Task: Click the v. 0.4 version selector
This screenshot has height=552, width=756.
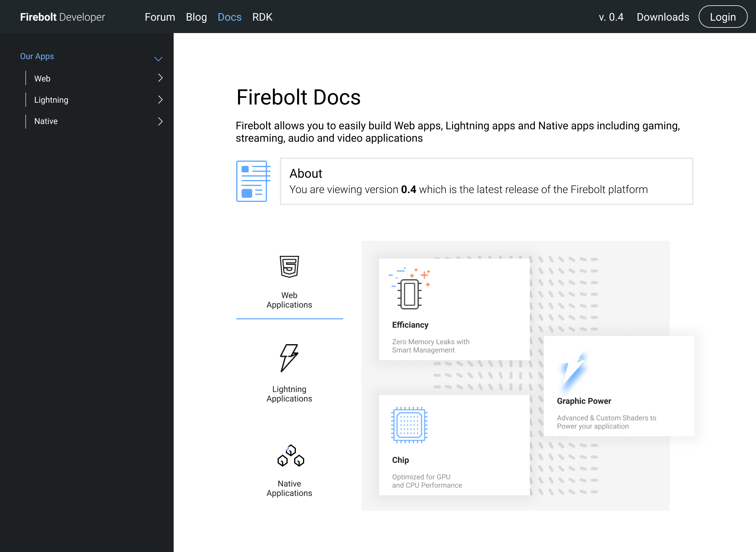Action: pyautogui.click(x=611, y=17)
